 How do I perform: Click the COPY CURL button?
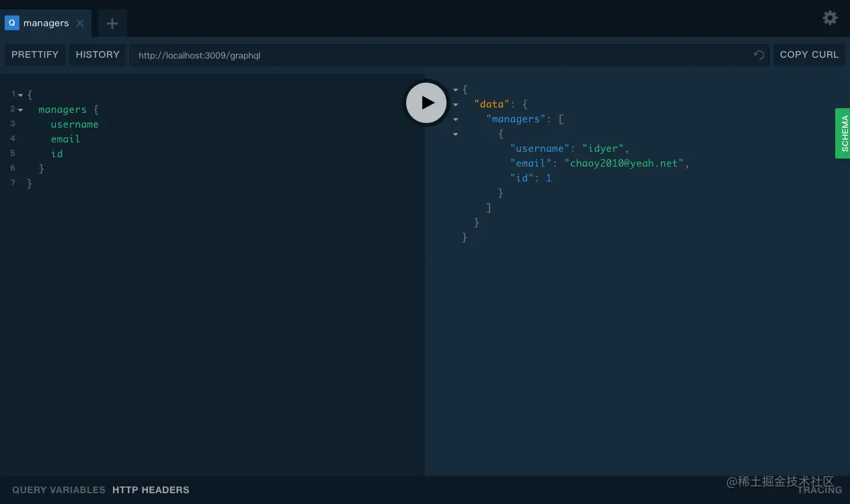tap(809, 54)
